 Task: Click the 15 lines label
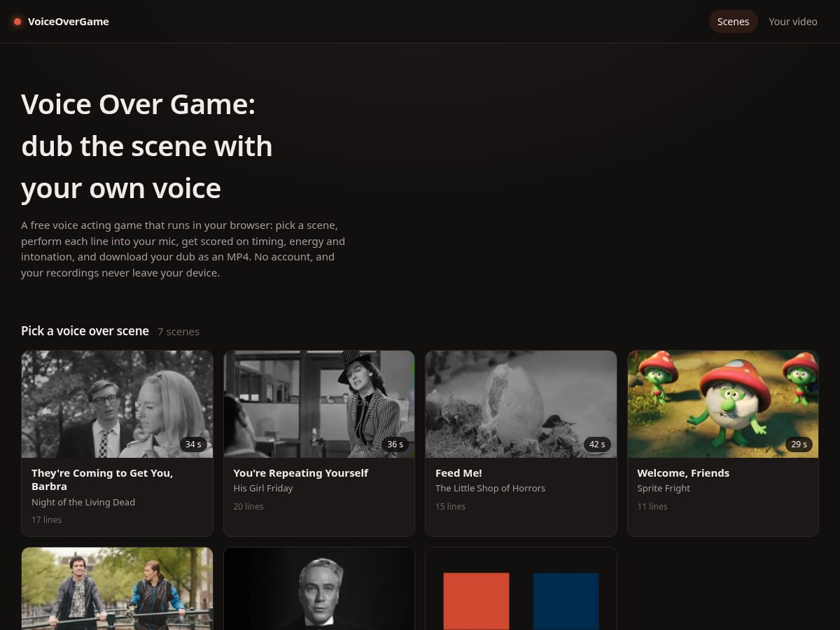tap(450, 506)
